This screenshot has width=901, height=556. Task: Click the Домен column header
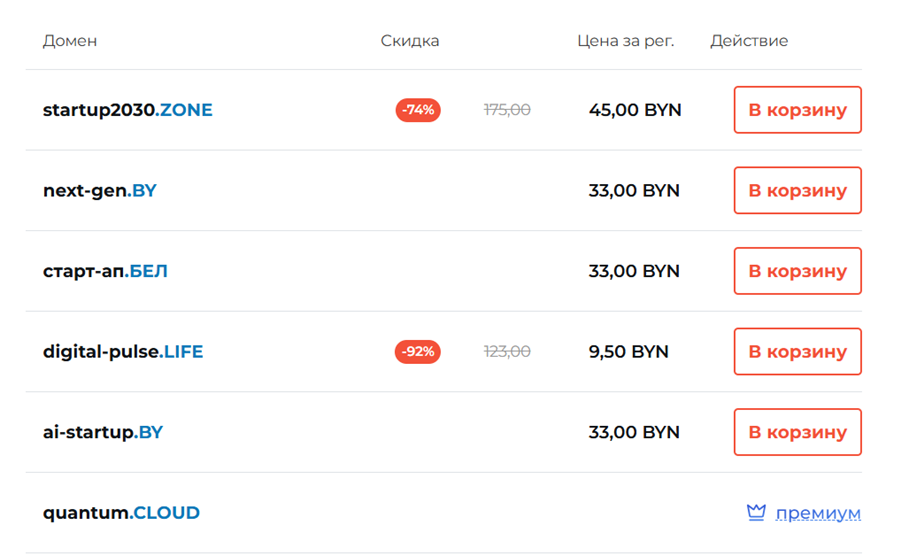(70, 41)
